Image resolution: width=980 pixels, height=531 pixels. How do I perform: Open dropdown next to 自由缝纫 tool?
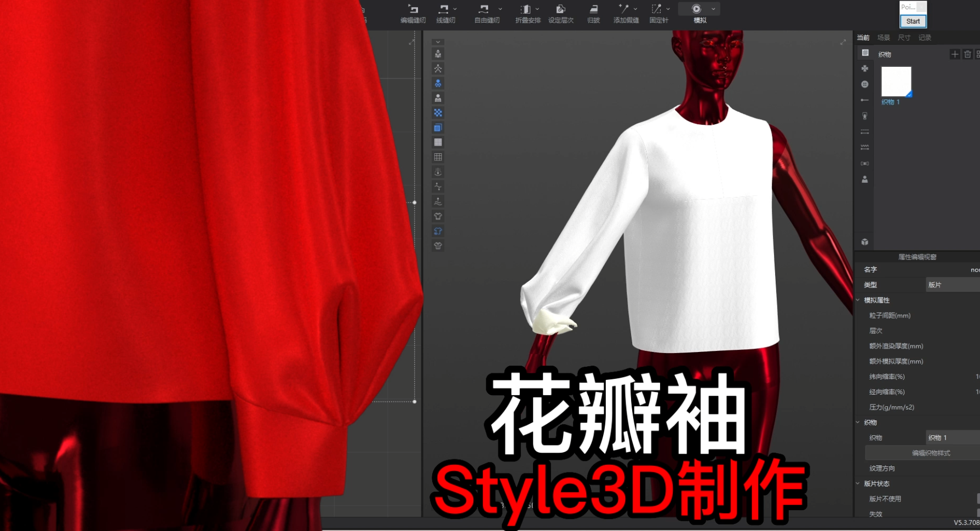click(x=500, y=9)
